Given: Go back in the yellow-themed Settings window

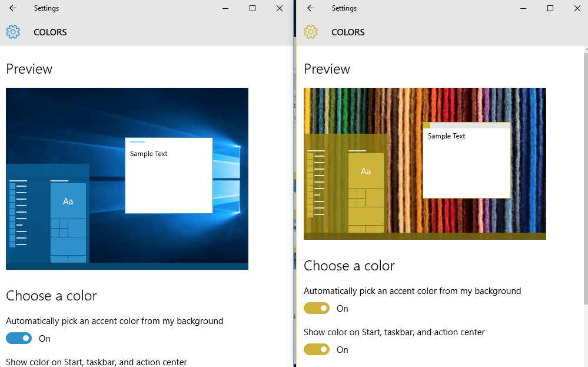Looking at the screenshot, I should click(311, 8).
